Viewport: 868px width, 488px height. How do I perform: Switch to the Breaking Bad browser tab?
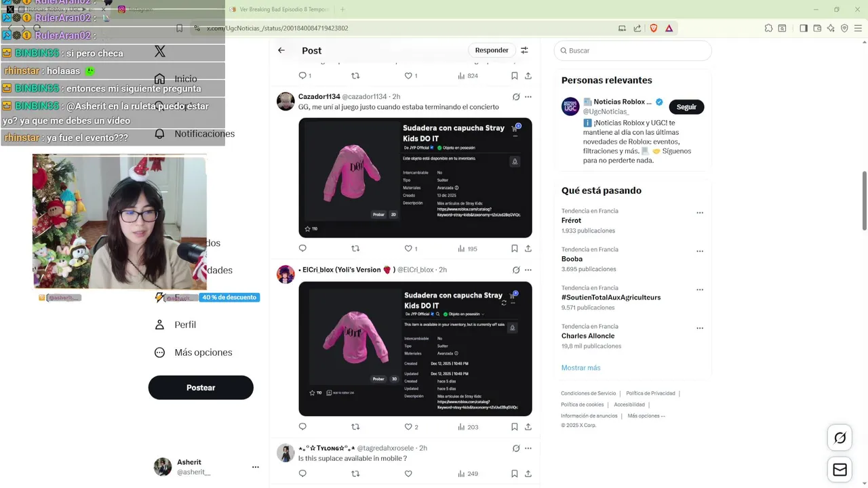(x=279, y=9)
